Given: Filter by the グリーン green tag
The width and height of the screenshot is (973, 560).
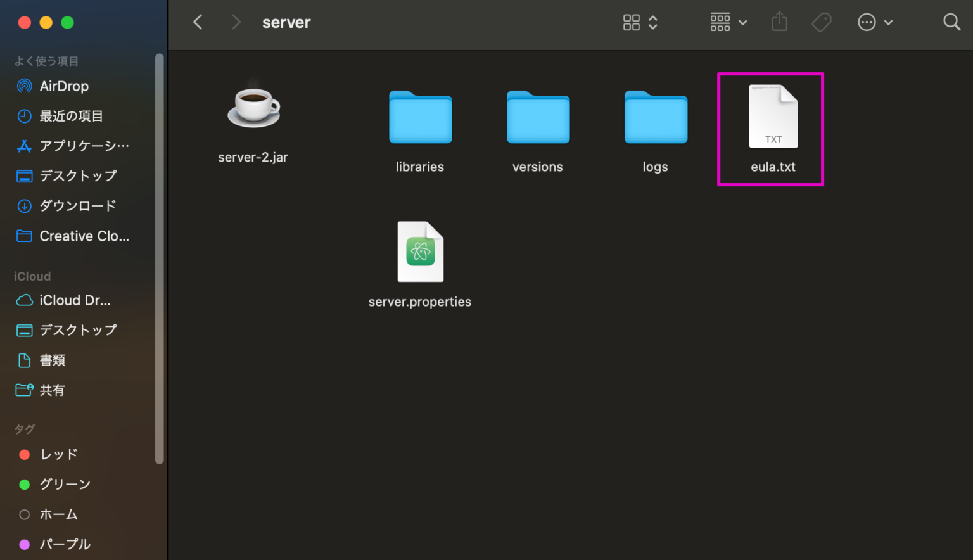Looking at the screenshot, I should [65, 485].
